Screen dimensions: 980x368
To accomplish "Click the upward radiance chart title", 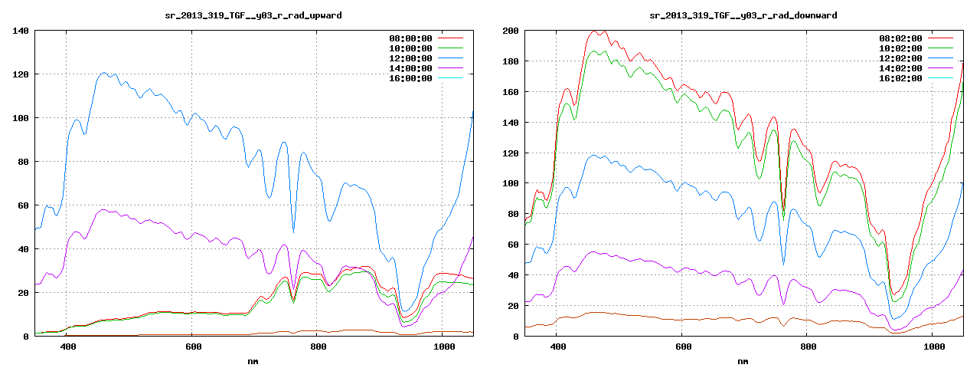I will 253,15.
